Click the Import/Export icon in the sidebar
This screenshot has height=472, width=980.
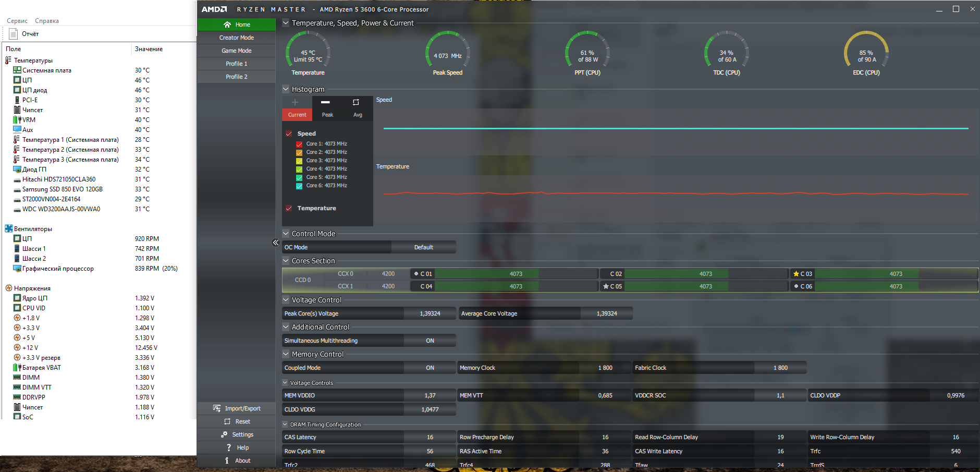point(217,408)
